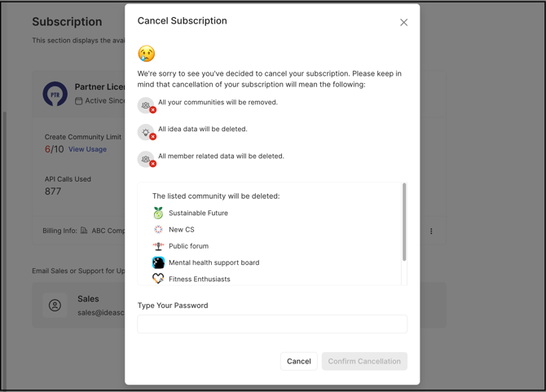Click the 6/10 community limit value

pos(55,149)
